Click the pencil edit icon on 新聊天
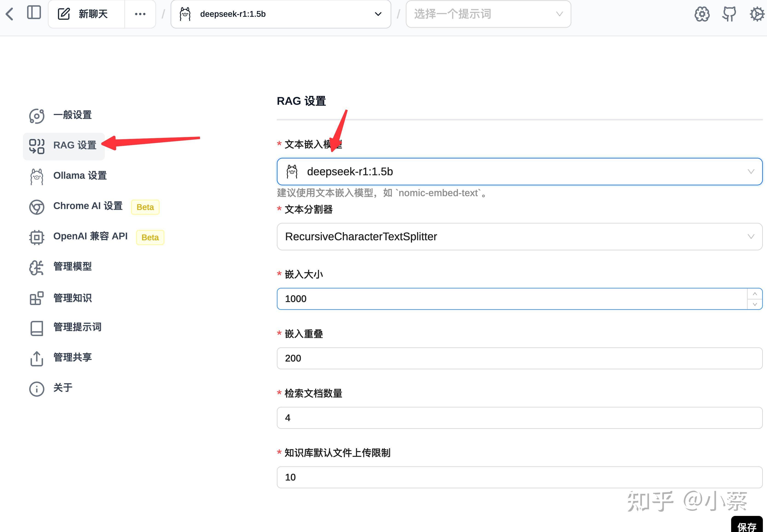Screen dimensions: 767x532 pyautogui.click(x=64, y=14)
